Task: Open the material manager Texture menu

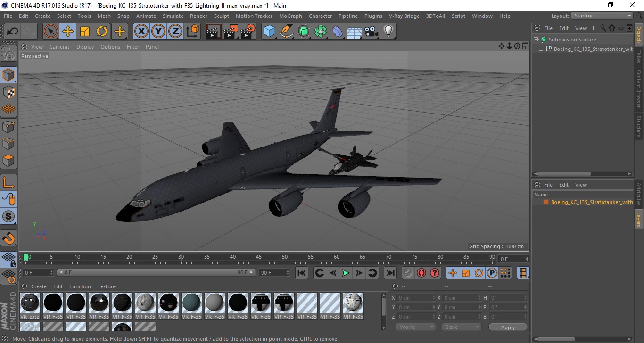Action: point(107,286)
